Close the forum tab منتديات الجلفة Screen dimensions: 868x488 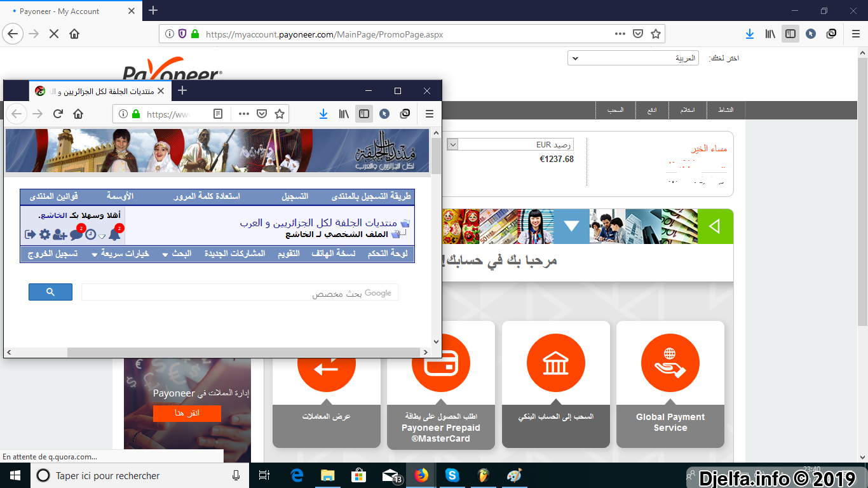pyautogui.click(x=161, y=91)
